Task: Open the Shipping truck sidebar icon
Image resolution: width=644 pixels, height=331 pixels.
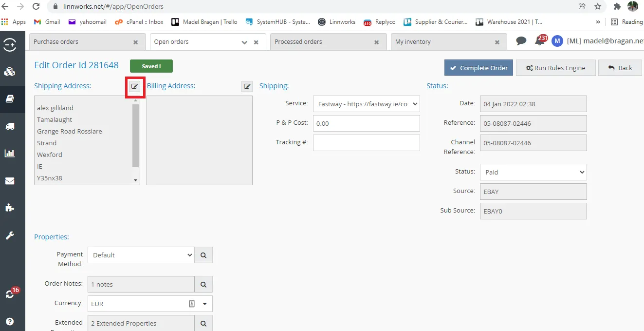Action: (10, 126)
